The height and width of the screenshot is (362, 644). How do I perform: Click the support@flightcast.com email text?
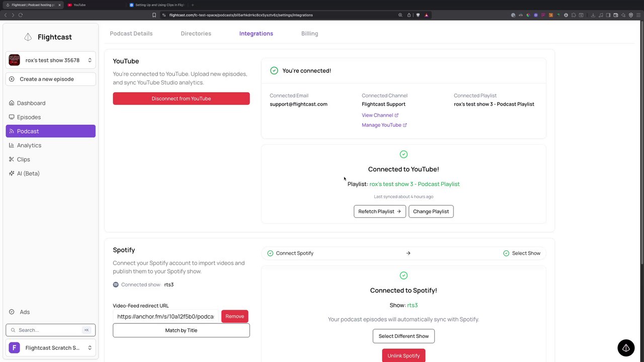298,104
